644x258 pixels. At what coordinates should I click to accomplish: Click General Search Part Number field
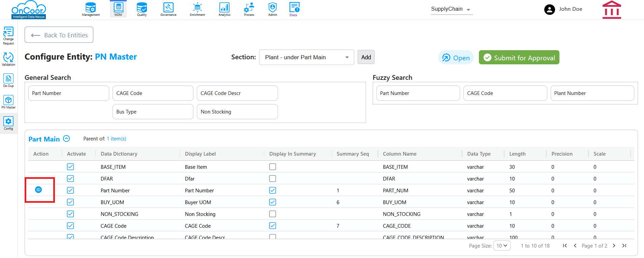(69, 93)
